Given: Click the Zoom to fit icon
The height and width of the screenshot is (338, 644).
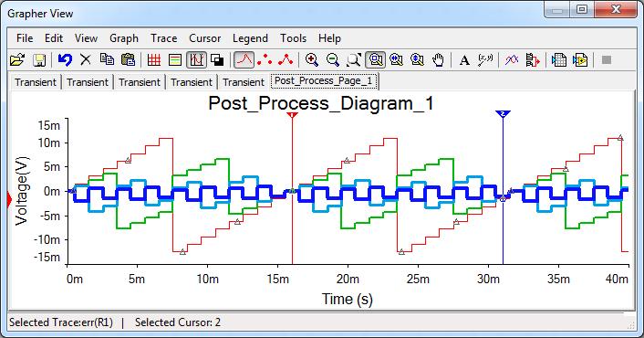Looking at the screenshot, I should point(354,60).
